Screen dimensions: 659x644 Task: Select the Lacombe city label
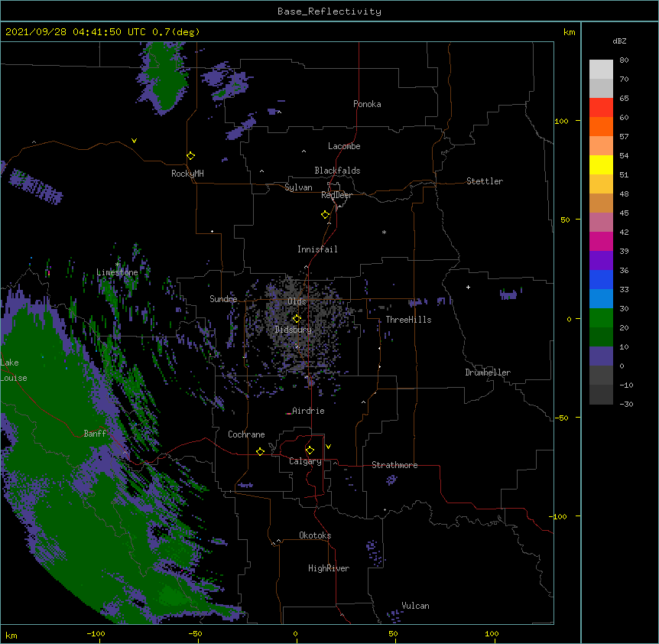344,146
